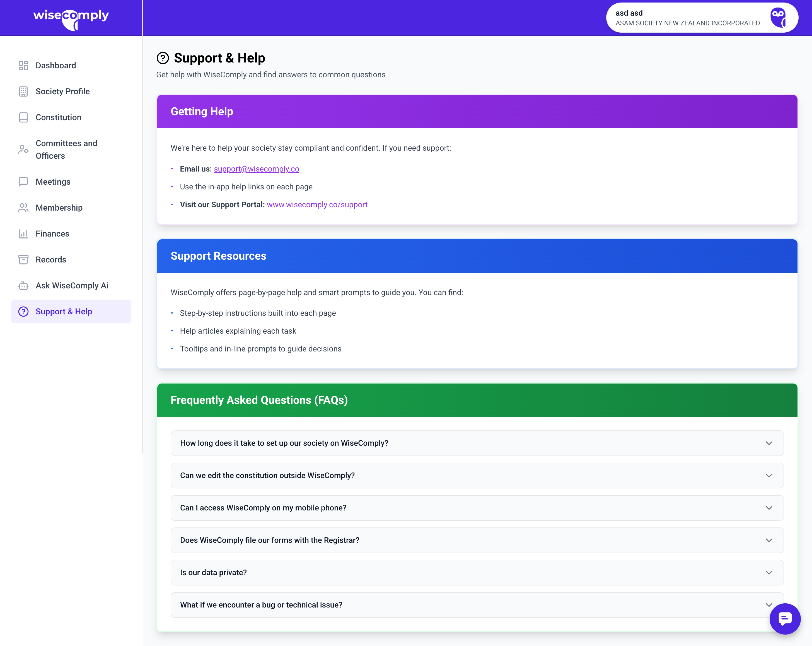Open the chat widget bubble

(x=785, y=618)
